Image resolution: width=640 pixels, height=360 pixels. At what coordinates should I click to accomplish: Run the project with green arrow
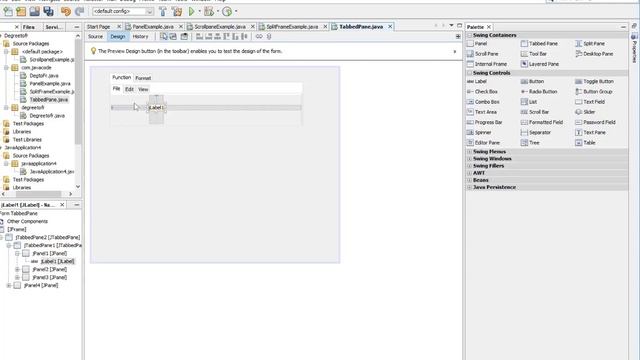coord(191,11)
